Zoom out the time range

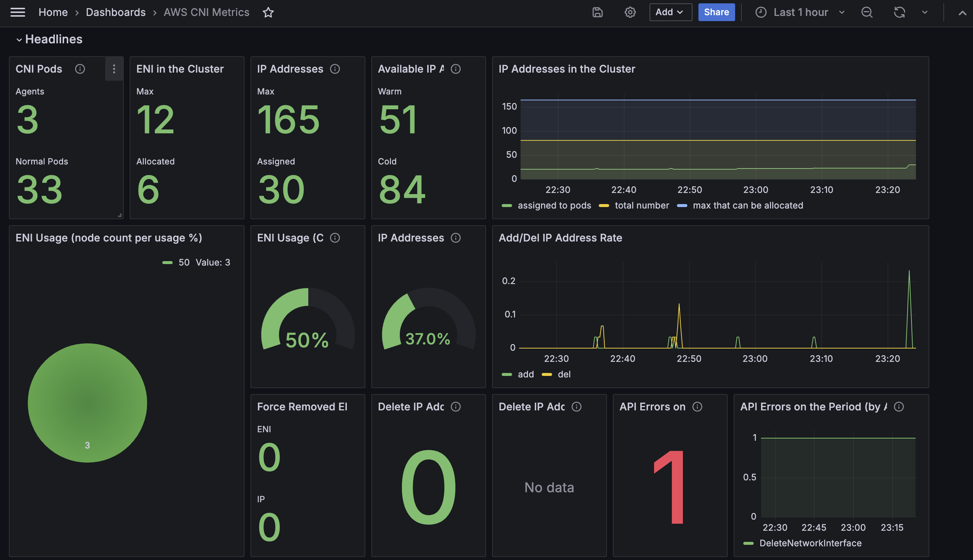point(867,12)
